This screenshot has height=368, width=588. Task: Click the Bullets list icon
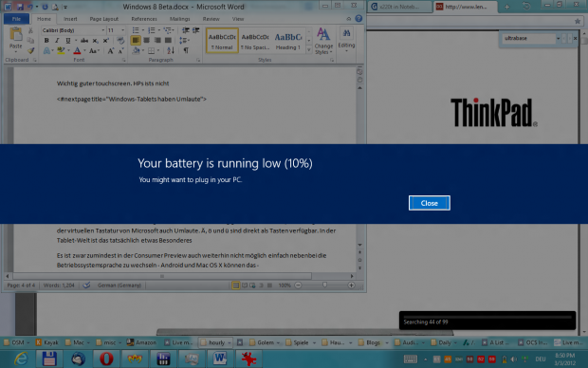click(x=136, y=30)
